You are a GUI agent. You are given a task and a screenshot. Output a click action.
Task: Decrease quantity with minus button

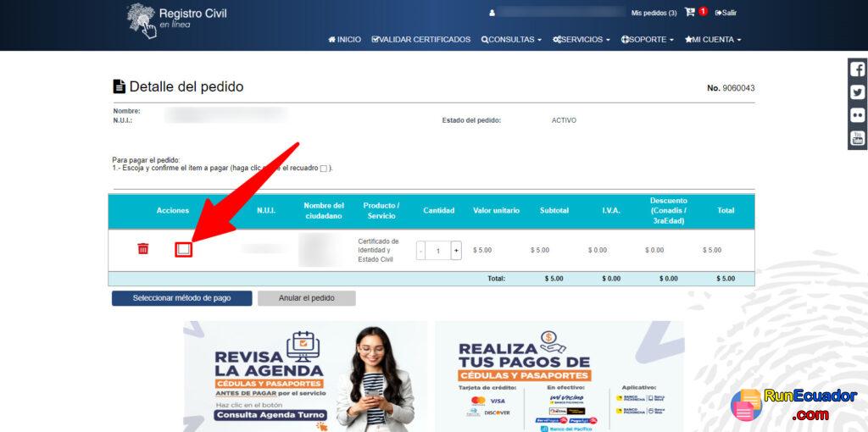click(x=420, y=251)
